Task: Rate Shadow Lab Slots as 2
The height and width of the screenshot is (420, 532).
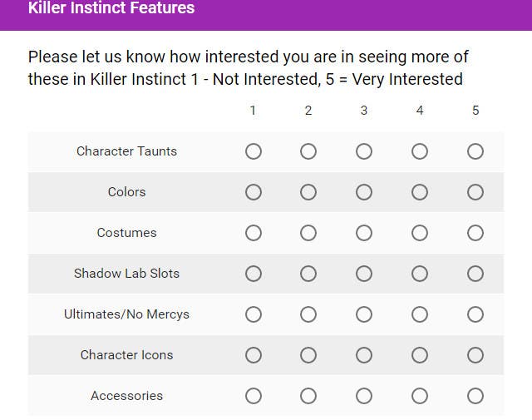Action: pos(308,274)
